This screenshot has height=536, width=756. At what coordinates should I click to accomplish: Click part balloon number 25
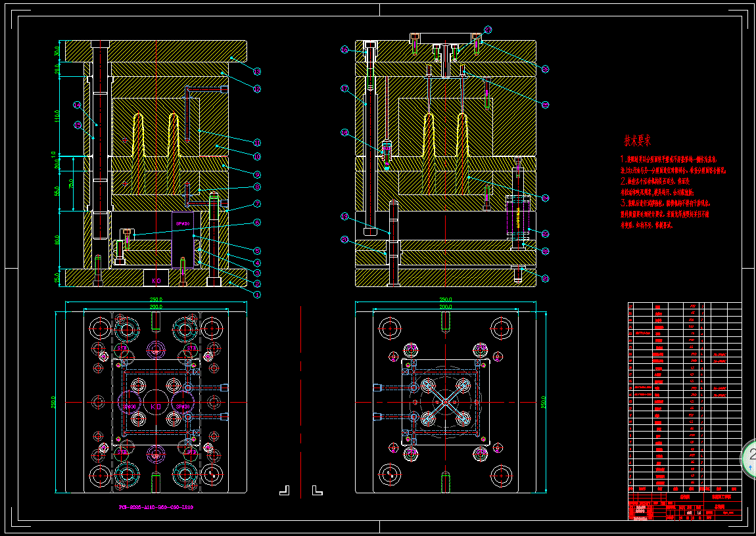pyautogui.click(x=545, y=104)
